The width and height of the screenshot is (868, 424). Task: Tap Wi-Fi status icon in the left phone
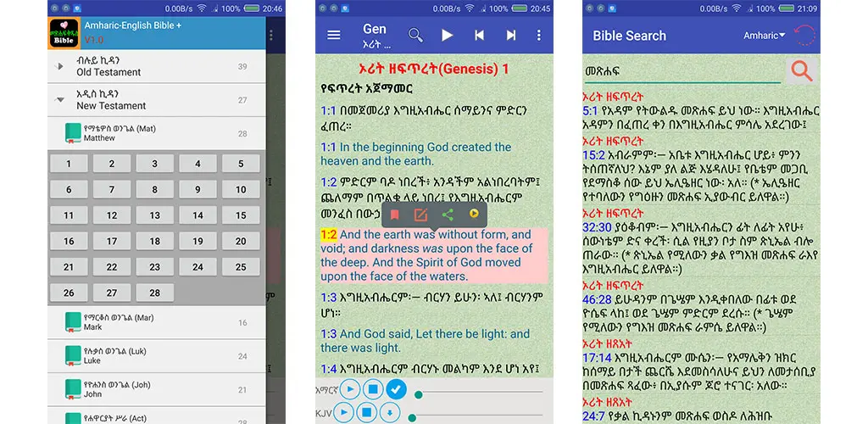[202, 8]
